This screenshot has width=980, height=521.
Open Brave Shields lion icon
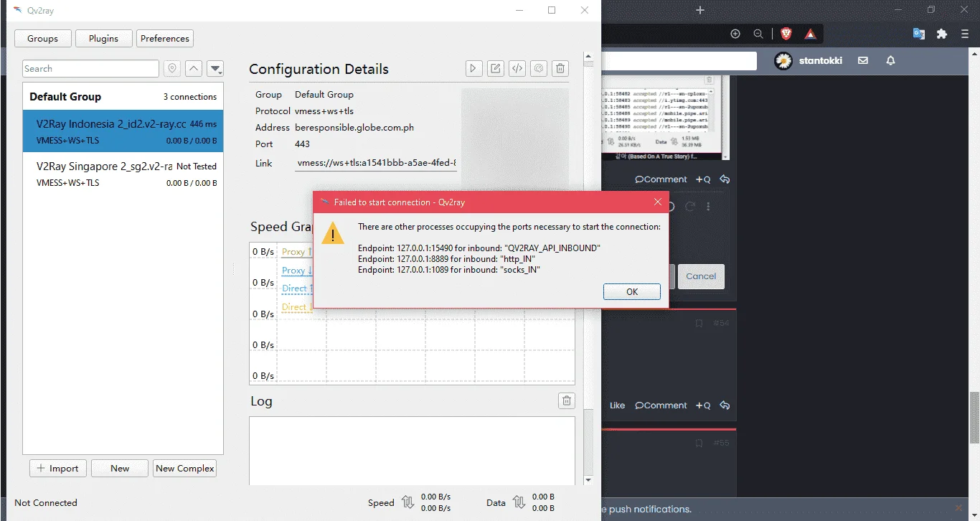786,34
